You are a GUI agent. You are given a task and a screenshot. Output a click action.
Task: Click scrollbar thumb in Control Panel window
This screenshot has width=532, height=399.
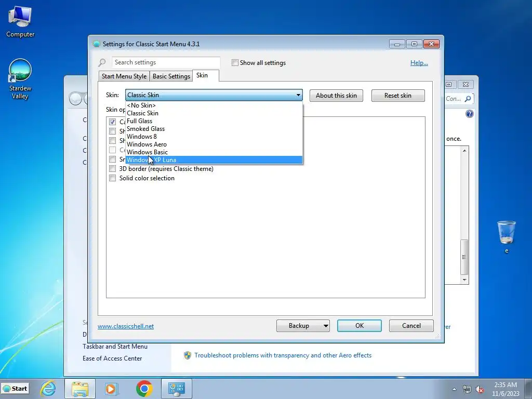464,257
